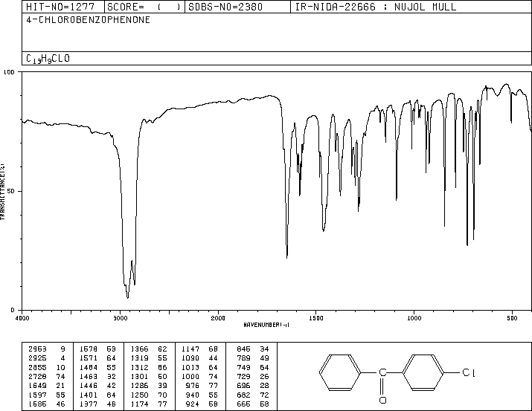Select the SDBS-NO=2380 header cell
The width and height of the screenshot is (532, 411).
click(x=237, y=7)
